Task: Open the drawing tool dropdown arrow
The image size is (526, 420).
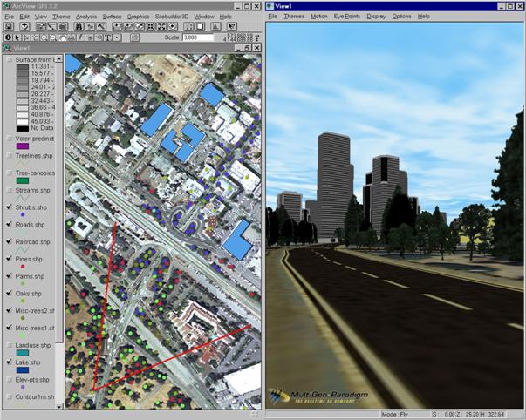Action: coord(116,37)
